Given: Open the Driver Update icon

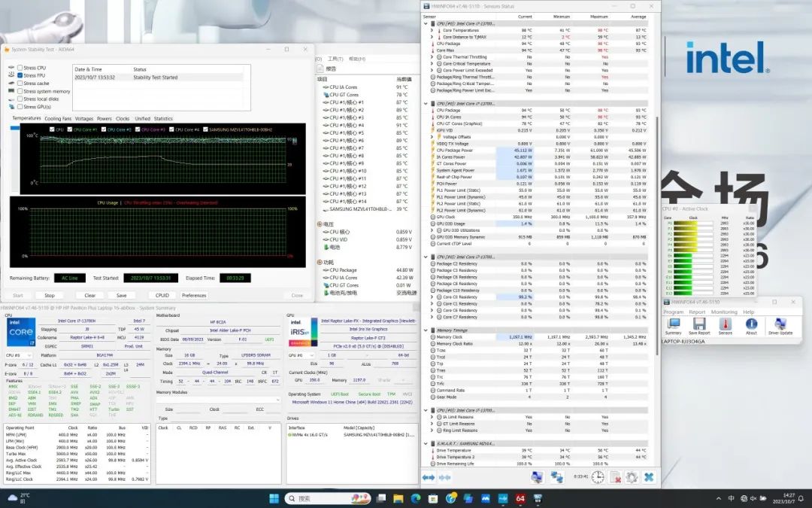Looking at the screenshot, I should [x=780, y=324].
